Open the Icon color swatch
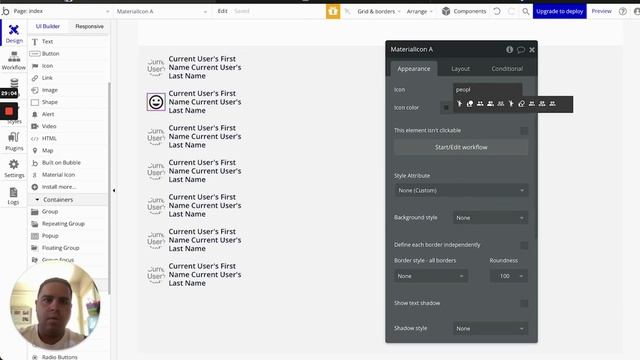The height and width of the screenshot is (360, 640). (446, 108)
